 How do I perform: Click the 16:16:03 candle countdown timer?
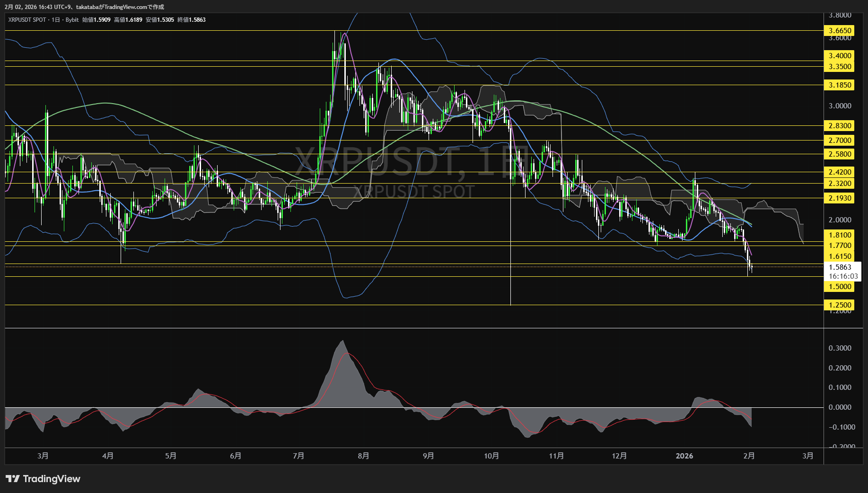(843, 276)
